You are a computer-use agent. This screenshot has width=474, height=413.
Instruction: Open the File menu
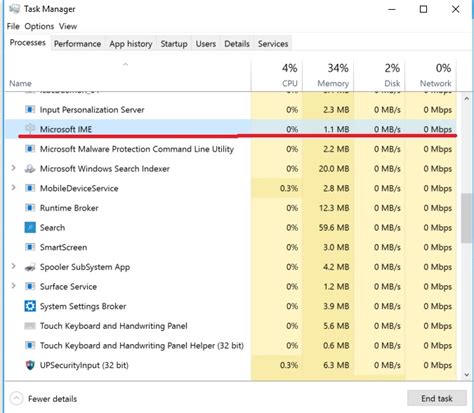[13, 26]
